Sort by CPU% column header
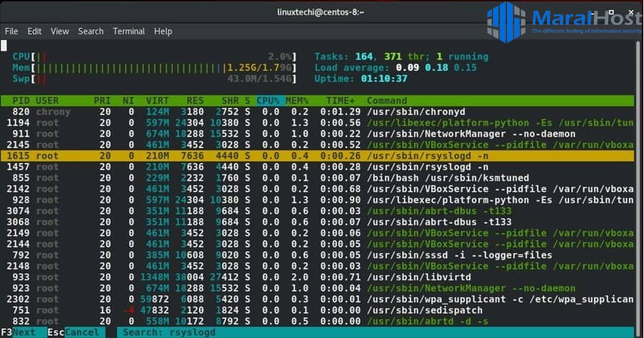The width and height of the screenshot is (644, 338). click(268, 101)
